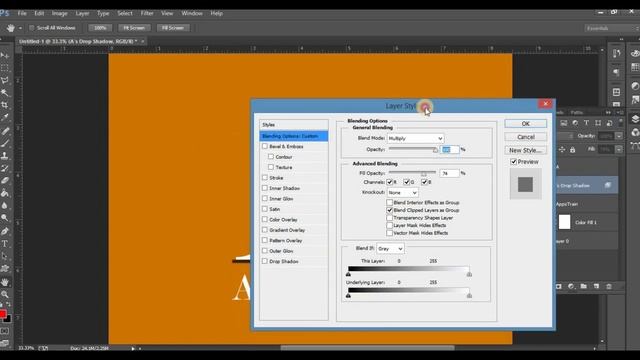Click the add layer mask icon
Image resolution: width=640 pixels, height=360 pixels.
point(559,287)
